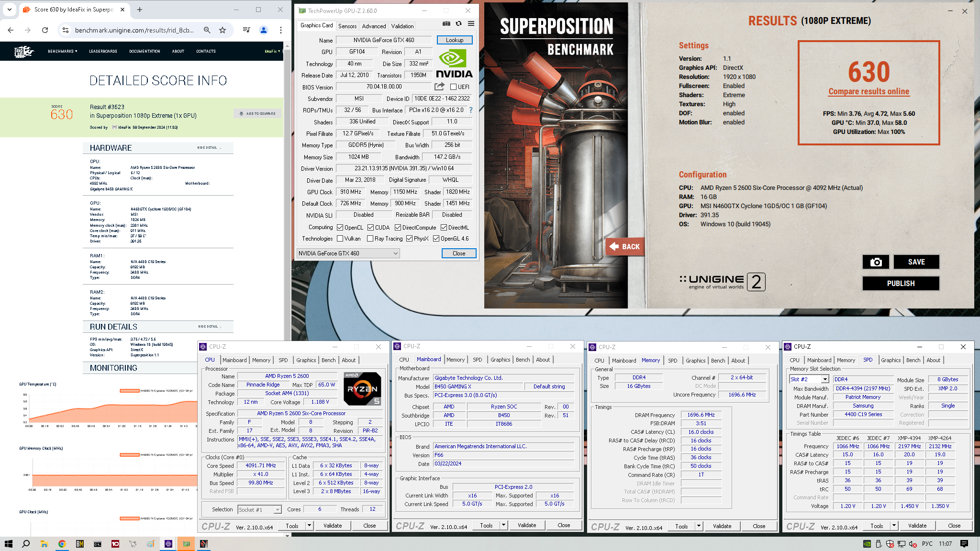Viewport: 980px width, 551px height.
Task: Click the CPU-Z purple chip taskbar icon
Action: coord(168,544)
